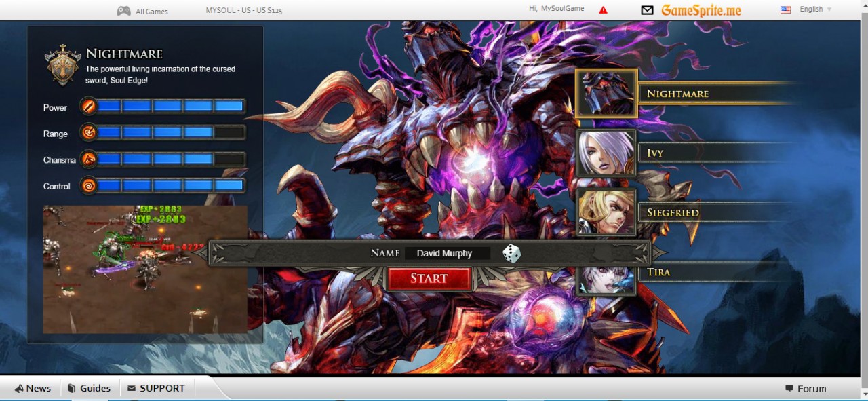Image resolution: width=868 pixels, height=401 pixels.
Task: Select the Tira character portrait
Action: [606, 280]
